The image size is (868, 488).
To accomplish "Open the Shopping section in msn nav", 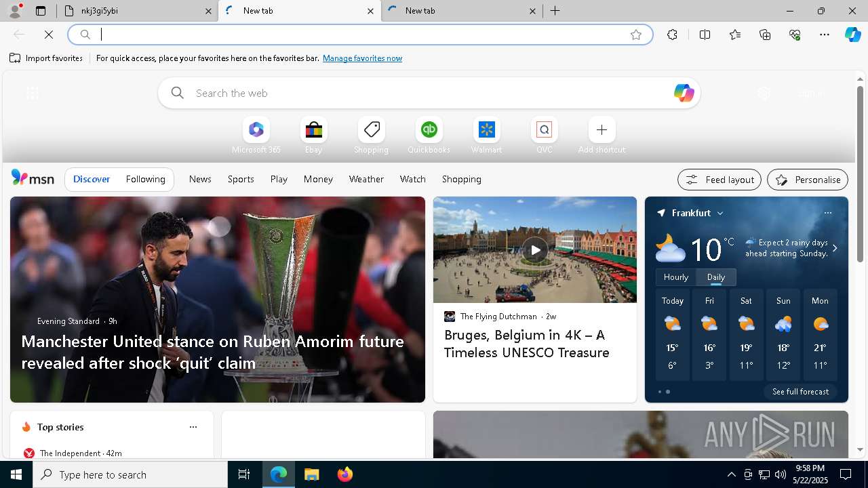I will [461, 179].
